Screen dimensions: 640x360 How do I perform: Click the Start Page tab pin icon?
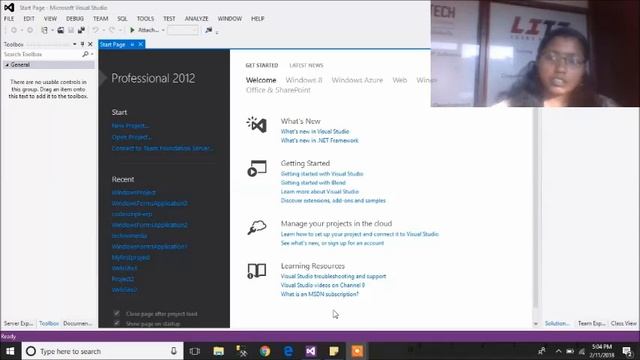pos(132,44)
